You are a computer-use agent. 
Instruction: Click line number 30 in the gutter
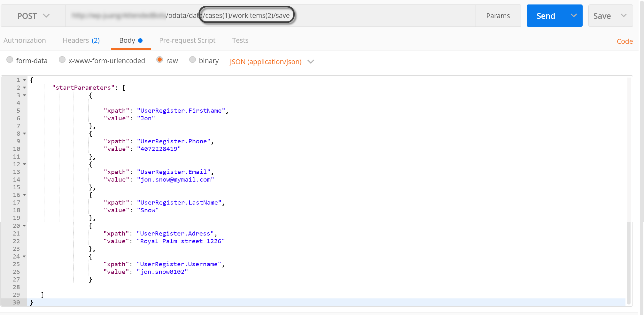click(x=16, y=302)
